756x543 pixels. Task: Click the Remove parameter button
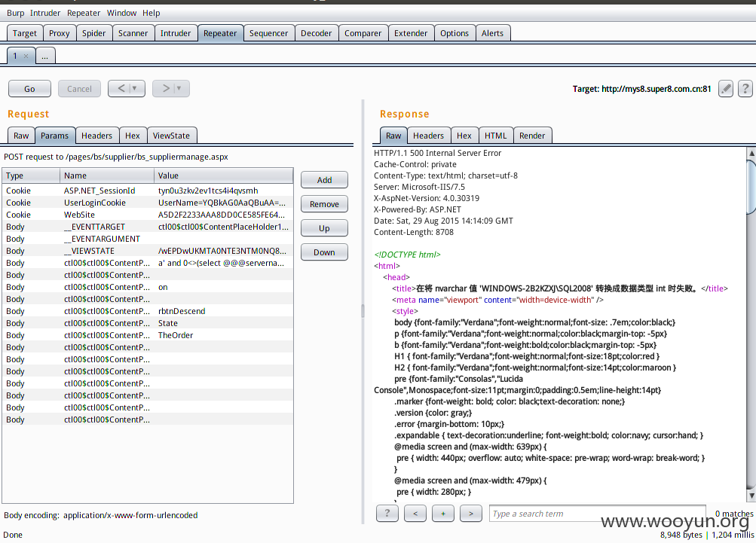[x=324, y=204]
